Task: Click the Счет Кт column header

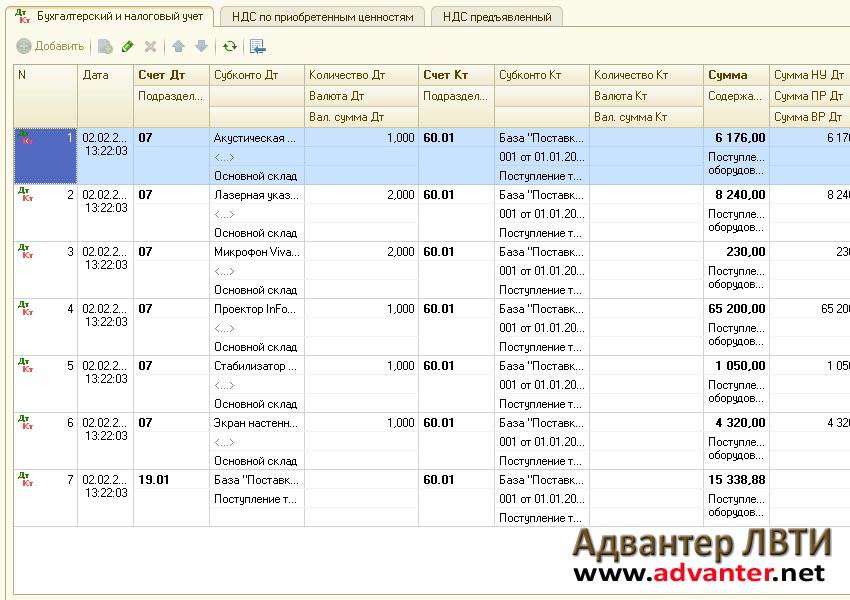Action: (x=456, y=75)
